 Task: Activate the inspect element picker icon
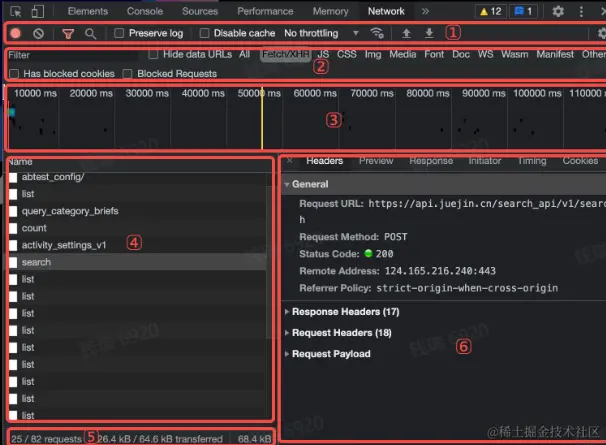[x=15, y=12]
